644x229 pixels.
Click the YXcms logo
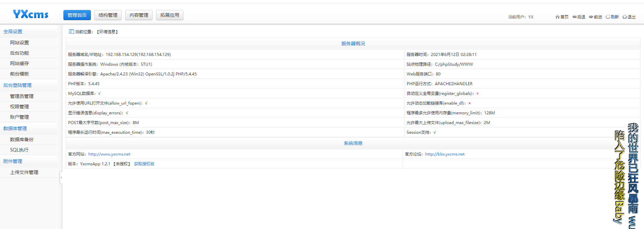coord(31,14)
